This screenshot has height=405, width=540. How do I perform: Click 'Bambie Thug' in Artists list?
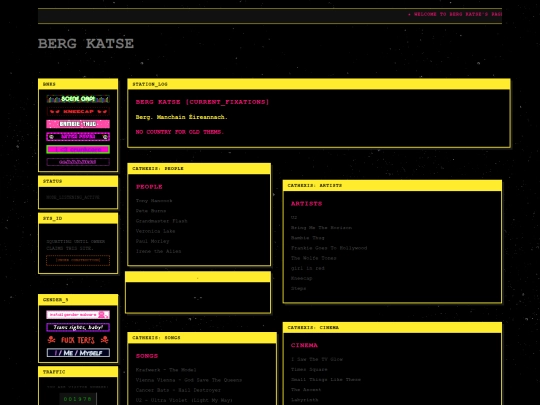308,238
